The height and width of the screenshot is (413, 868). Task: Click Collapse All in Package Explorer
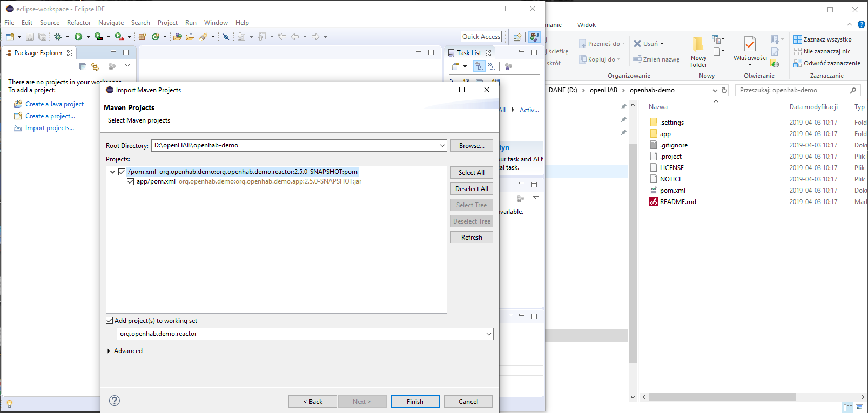pyautogui.click(x=83, y=66)
